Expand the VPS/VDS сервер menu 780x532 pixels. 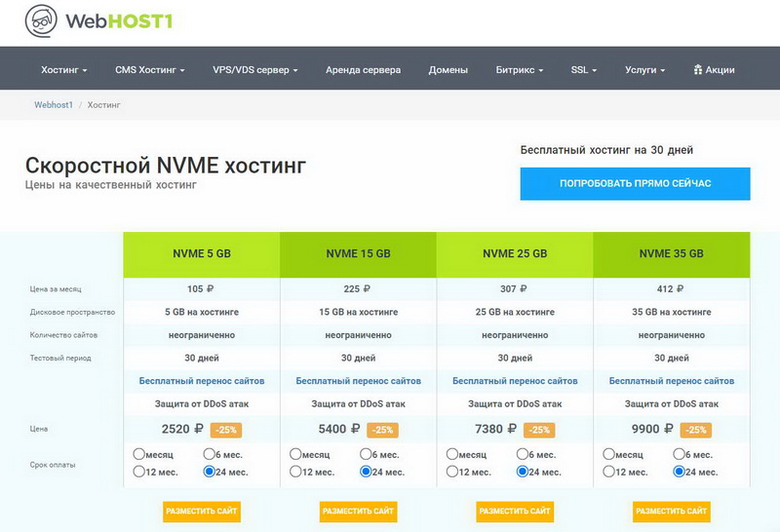coord(255,70)
